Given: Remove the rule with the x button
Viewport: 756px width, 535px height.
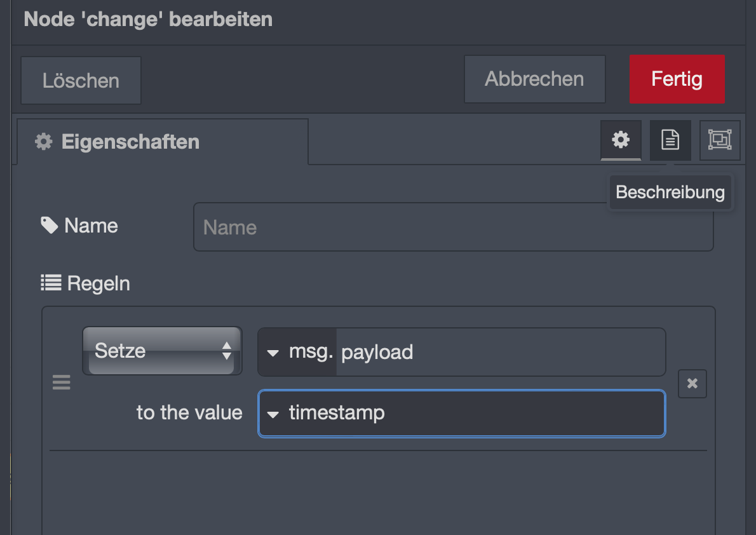Looking at the screenshot, I should click(x=692, y=384).
